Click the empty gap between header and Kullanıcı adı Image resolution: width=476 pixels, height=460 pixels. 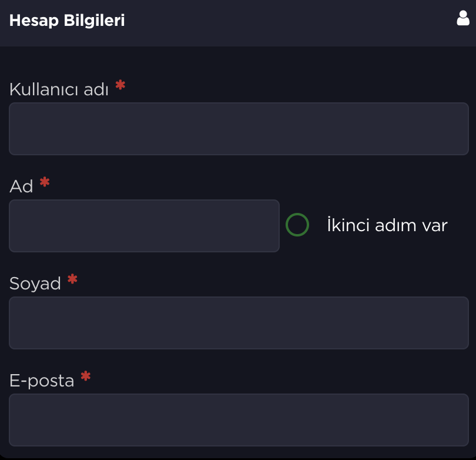238,61
